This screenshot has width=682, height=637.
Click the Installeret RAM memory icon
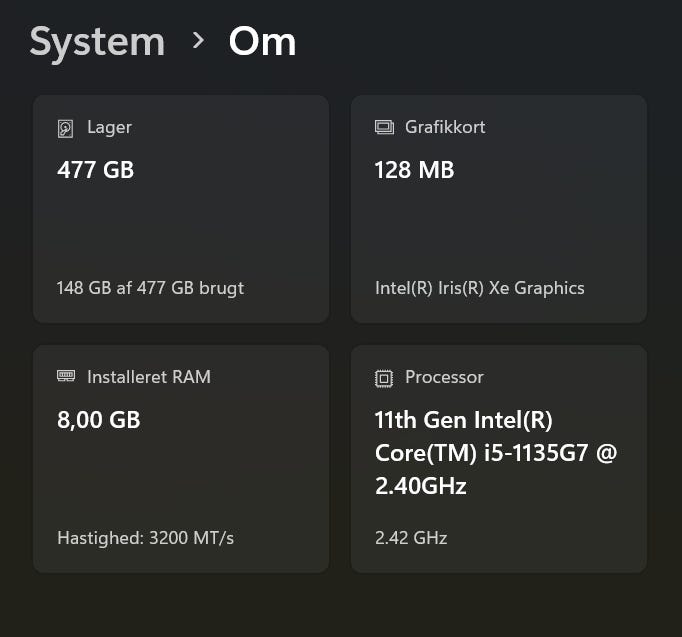(x=66, y=377)
